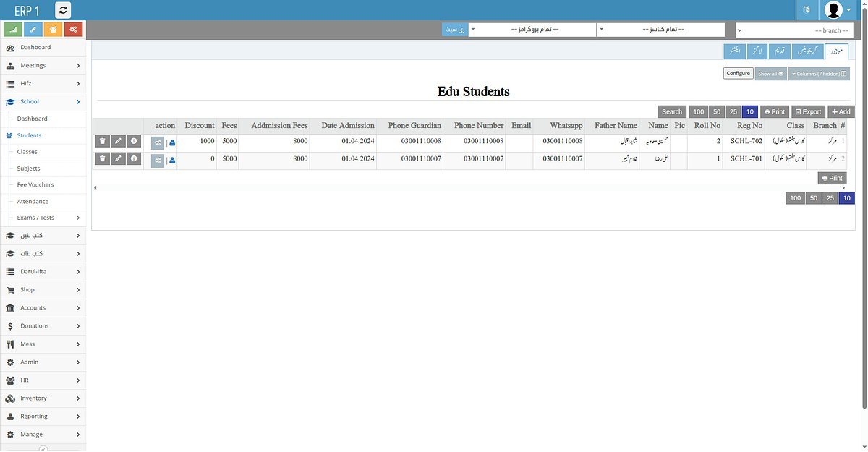Switch to the ایکشنز tab
Image resolution: width=868 pixels, height=452 pixels.
coord(735,51)
